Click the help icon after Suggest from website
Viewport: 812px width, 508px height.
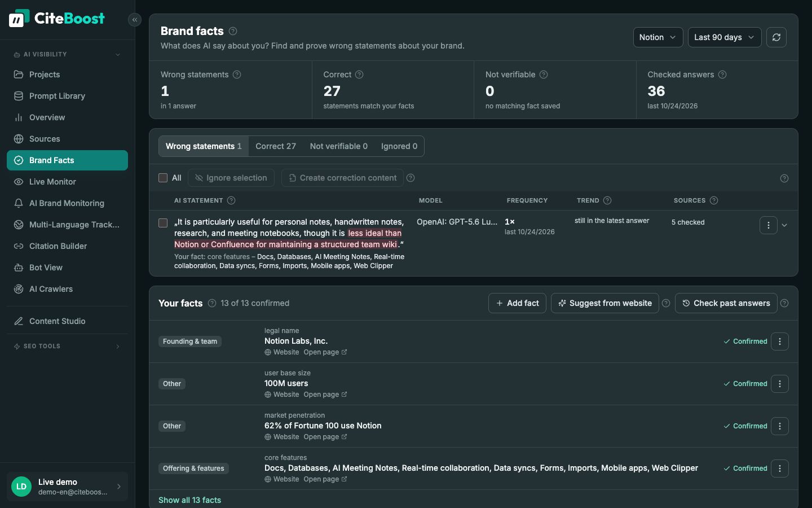tap(666, 303)
